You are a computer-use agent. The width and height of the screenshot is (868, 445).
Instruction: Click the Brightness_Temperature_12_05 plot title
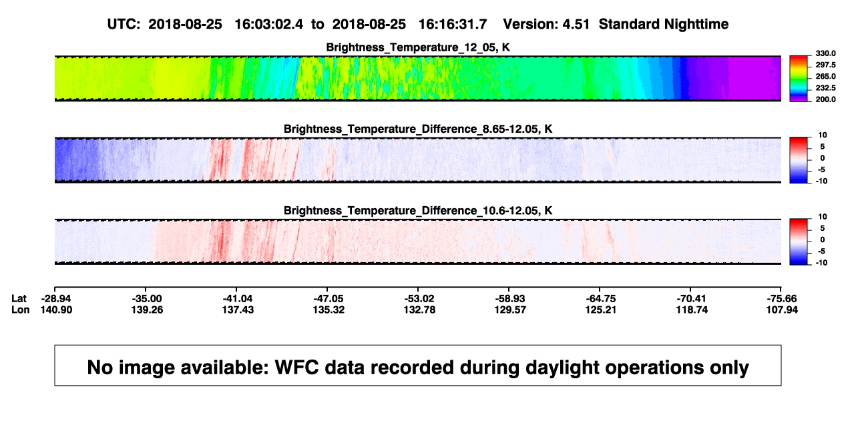tap(418, 47)
